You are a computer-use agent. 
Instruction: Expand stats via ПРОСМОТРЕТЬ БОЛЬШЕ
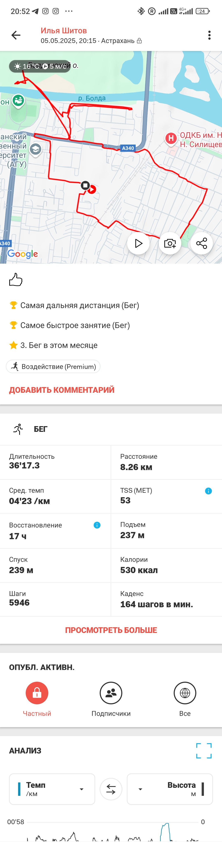pos(111,630)
